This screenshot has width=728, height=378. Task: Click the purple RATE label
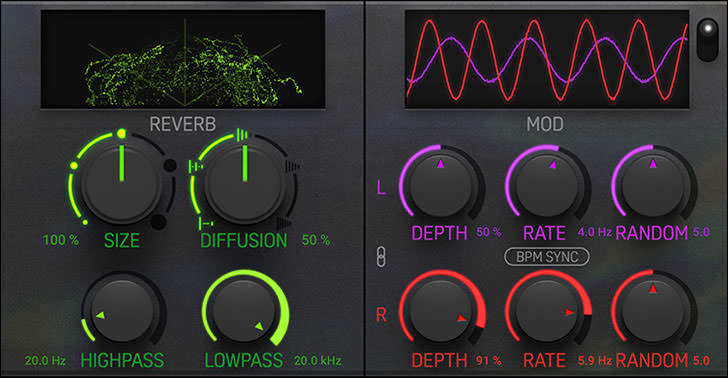[545, 233]
